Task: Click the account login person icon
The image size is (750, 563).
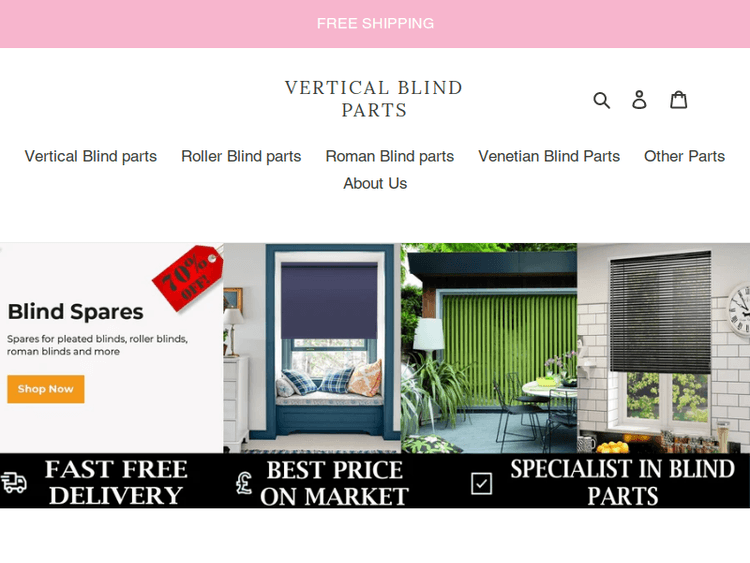Action: pyautogui.click(x=640, y=100)
